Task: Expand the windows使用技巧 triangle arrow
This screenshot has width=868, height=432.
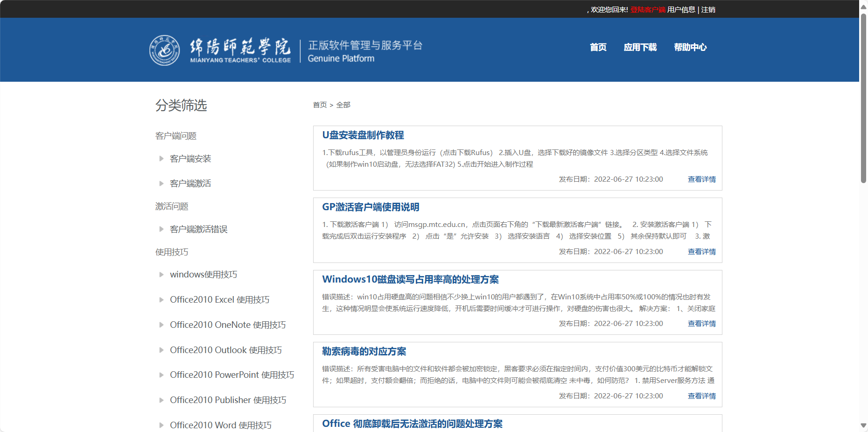Action: 161,275
